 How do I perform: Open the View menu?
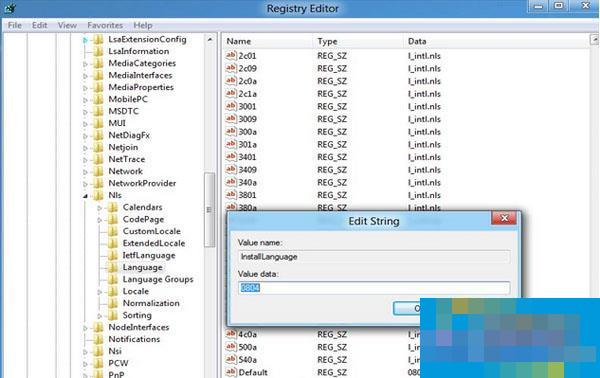[x=67, y=25]
